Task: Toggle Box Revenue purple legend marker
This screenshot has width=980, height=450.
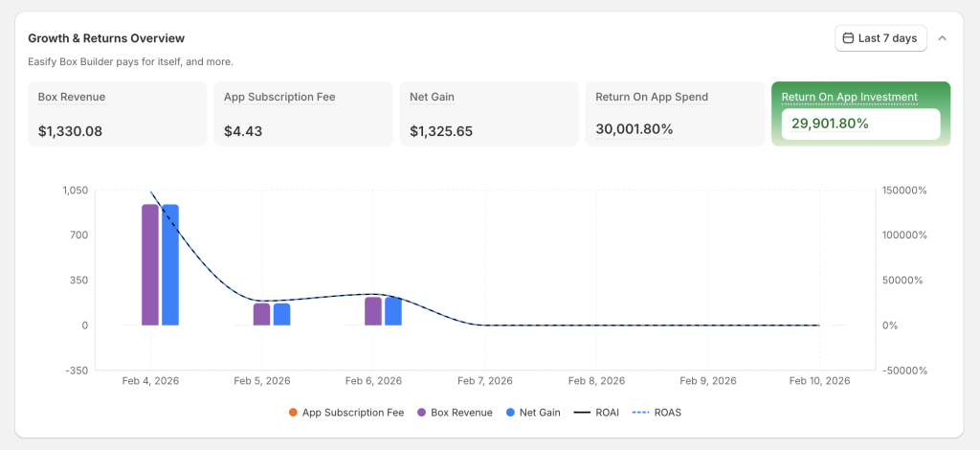Action: coord(421,413)
